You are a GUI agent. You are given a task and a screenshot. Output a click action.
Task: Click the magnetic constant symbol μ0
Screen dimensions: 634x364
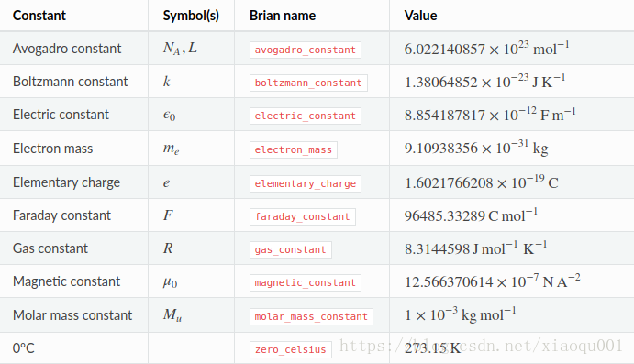171,282
